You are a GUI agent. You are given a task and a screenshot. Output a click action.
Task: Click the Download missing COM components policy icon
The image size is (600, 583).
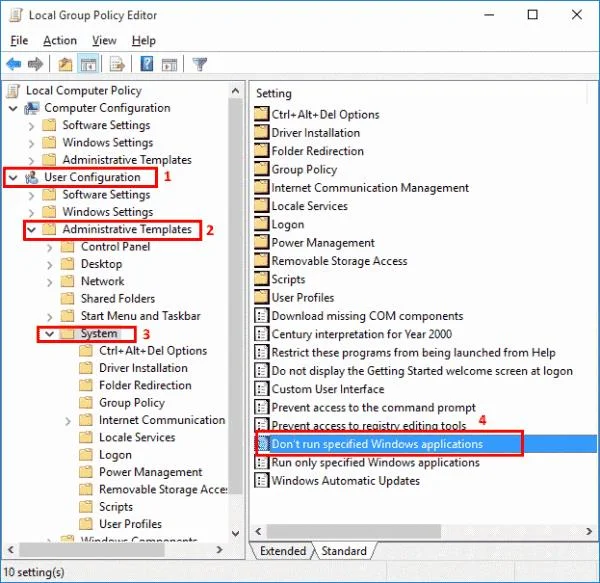261,316
